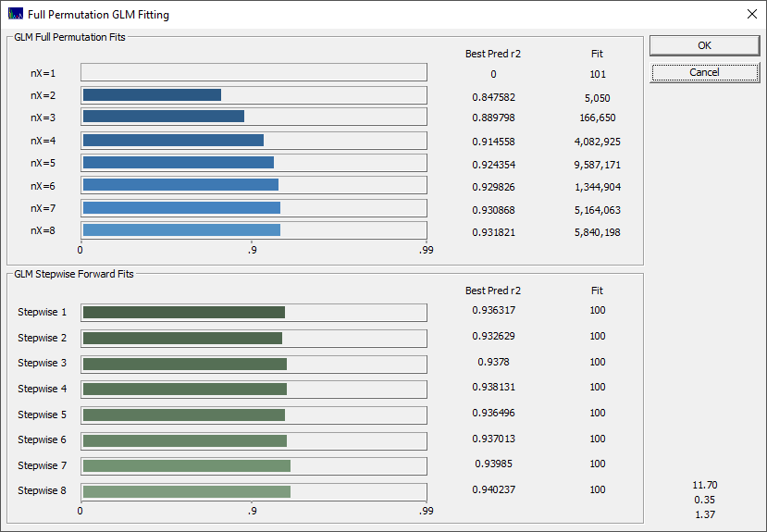Click the nX=8 progress bar

[254, 230]
